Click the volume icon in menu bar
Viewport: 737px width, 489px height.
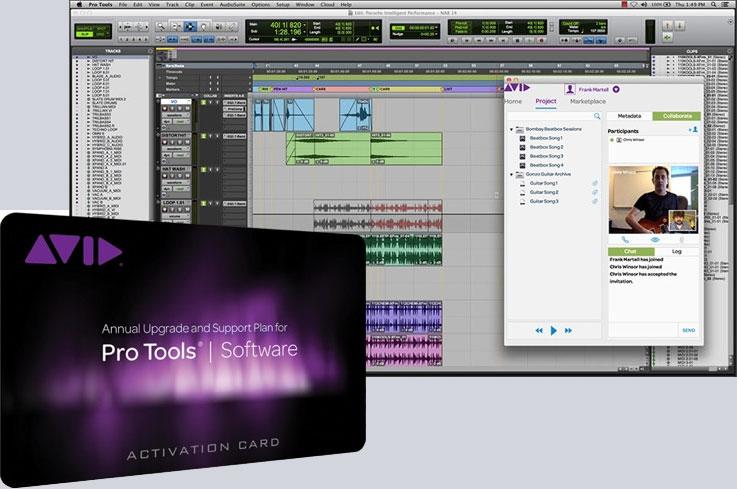click(x=644, y=4)
